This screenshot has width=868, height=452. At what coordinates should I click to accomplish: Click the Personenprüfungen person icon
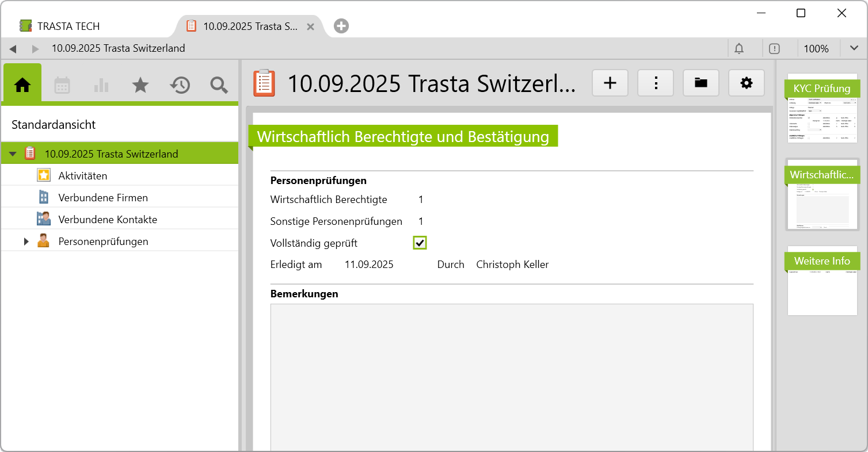pos(44,241)
